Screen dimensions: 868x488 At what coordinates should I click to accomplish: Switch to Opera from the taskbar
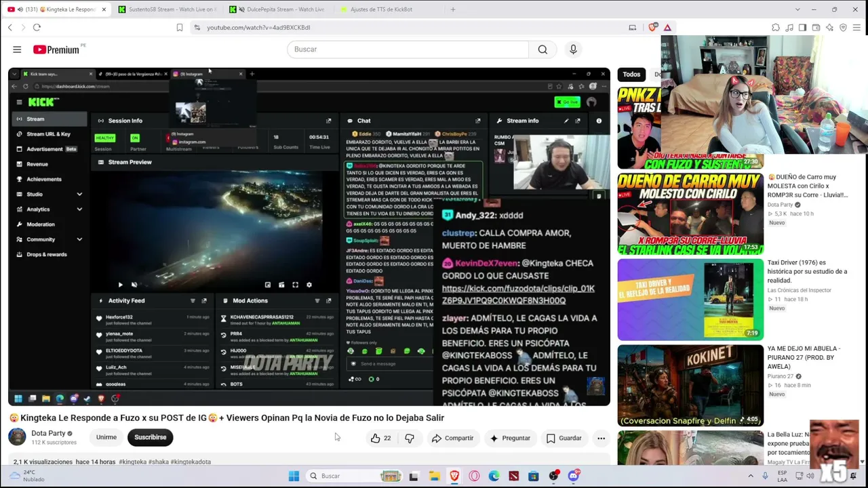point(474,476)
